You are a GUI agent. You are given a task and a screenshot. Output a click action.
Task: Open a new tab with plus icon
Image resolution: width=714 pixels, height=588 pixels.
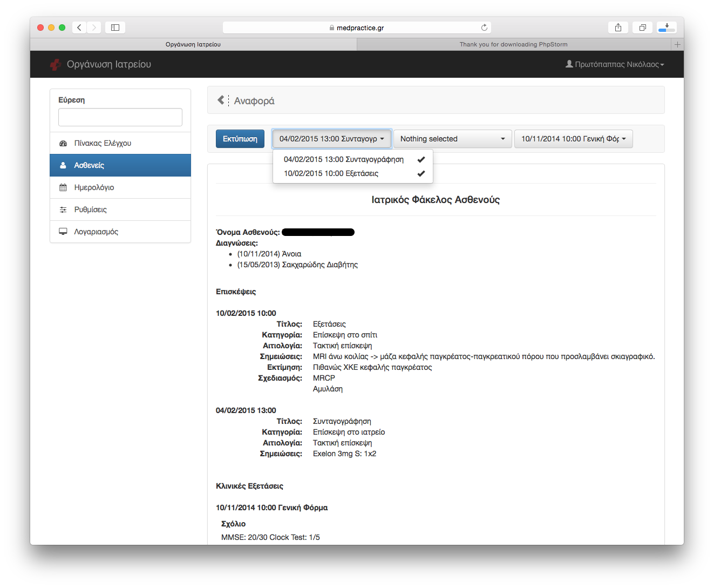tap(677, 44)
